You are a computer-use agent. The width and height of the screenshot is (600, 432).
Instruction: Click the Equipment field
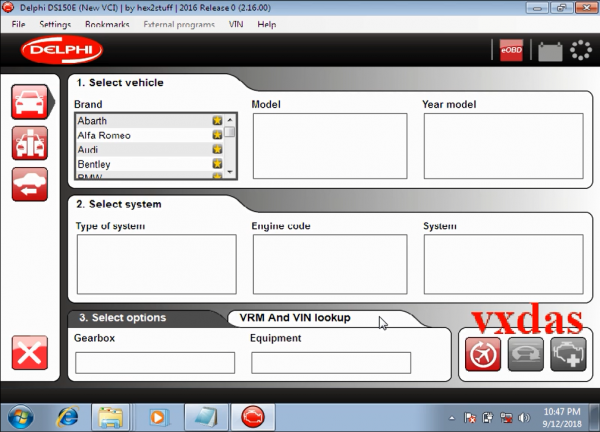pos(331,363)
